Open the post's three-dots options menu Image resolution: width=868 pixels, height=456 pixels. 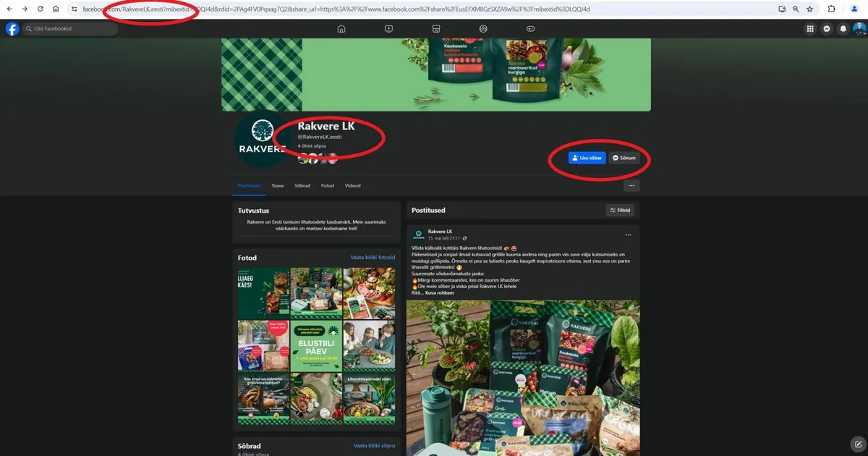pos(628,235)
